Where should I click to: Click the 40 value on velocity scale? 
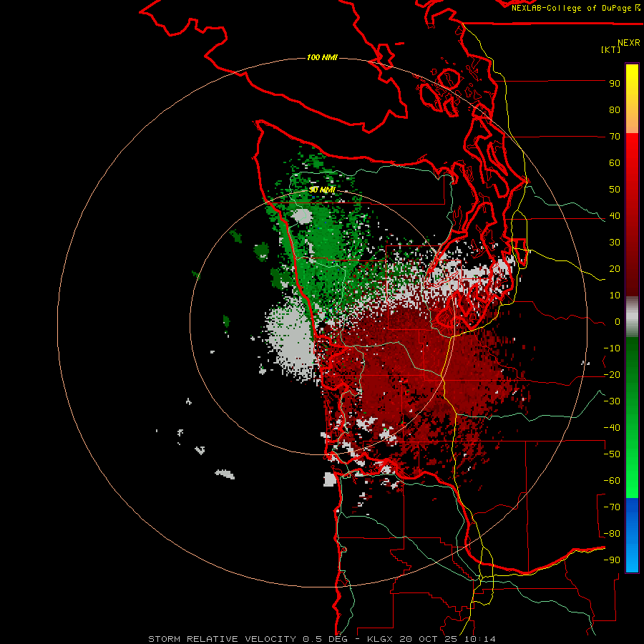point(615,216)
